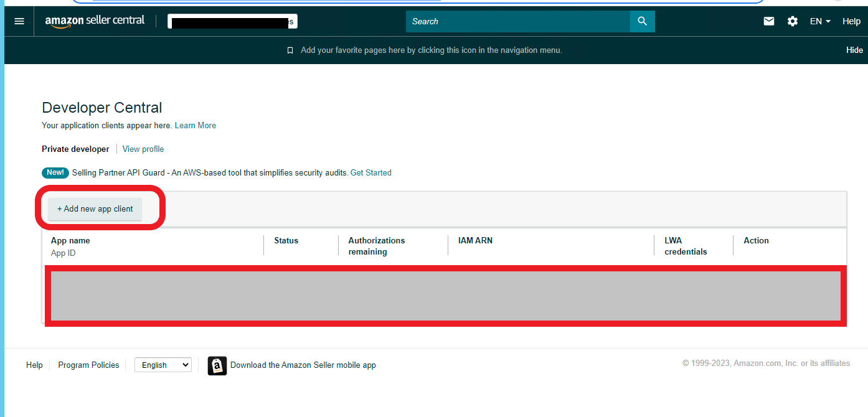This screenshot has height=417, width=868.
Task: Open the English language selector in footer
Action: (x=163, y=365)
